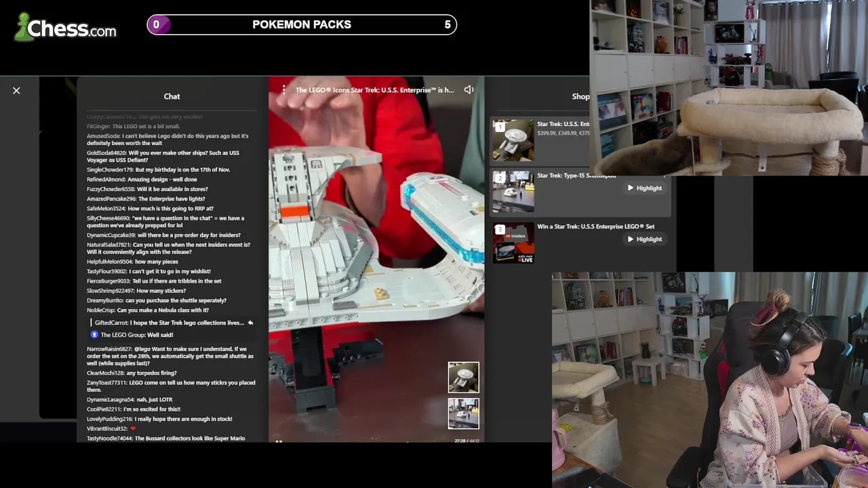Open 'Win a Star Trek: U.S.S Enterprise LEGO Set'
868x488 pixels.
[595, 226]
